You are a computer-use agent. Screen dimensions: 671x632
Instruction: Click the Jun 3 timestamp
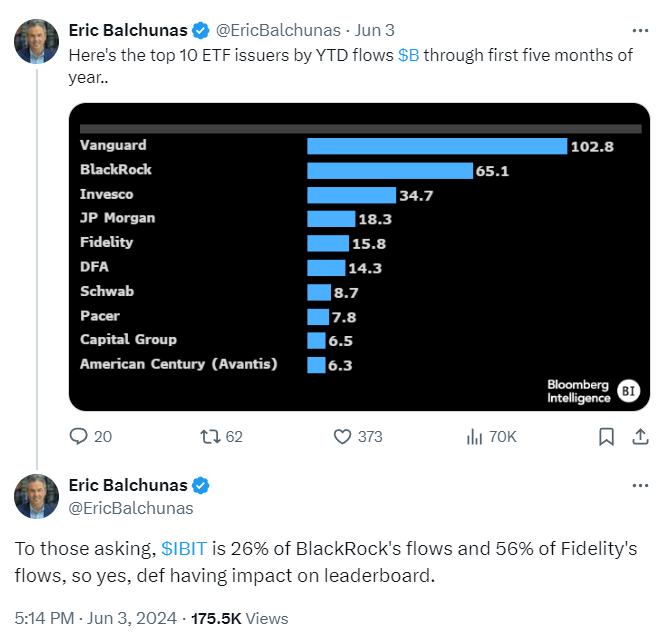[x=374, y=31]
